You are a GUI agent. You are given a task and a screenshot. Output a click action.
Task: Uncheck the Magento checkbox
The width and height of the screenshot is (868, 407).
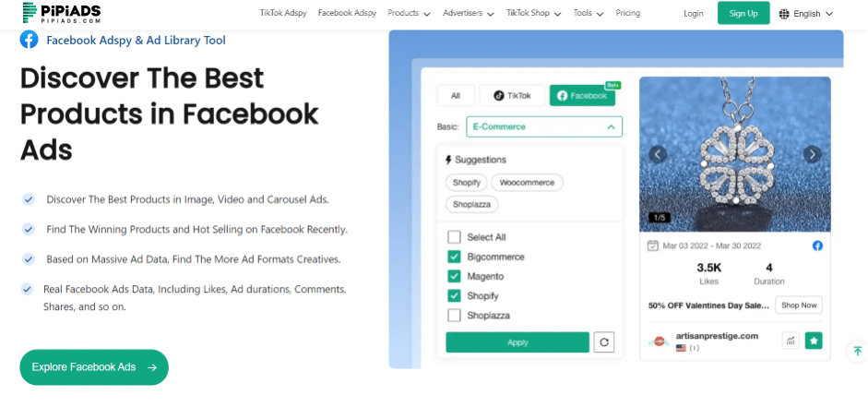pyautogui.click(x=454, y=276)
